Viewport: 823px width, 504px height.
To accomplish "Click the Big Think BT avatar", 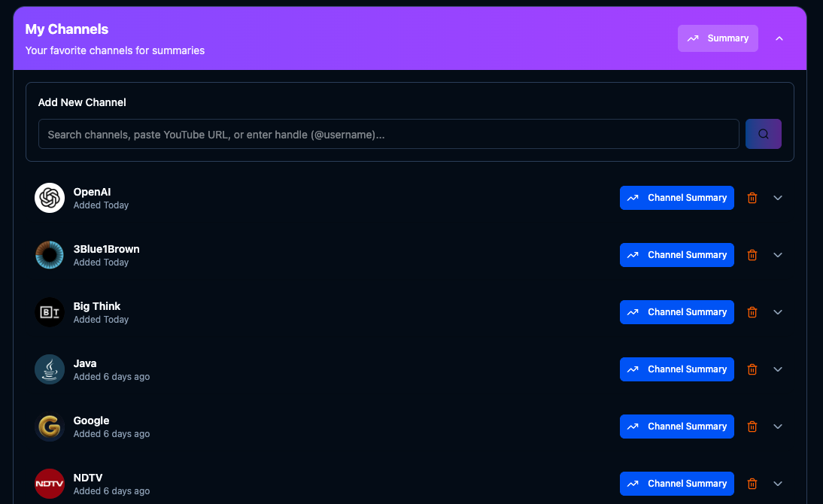I will 50,312.
